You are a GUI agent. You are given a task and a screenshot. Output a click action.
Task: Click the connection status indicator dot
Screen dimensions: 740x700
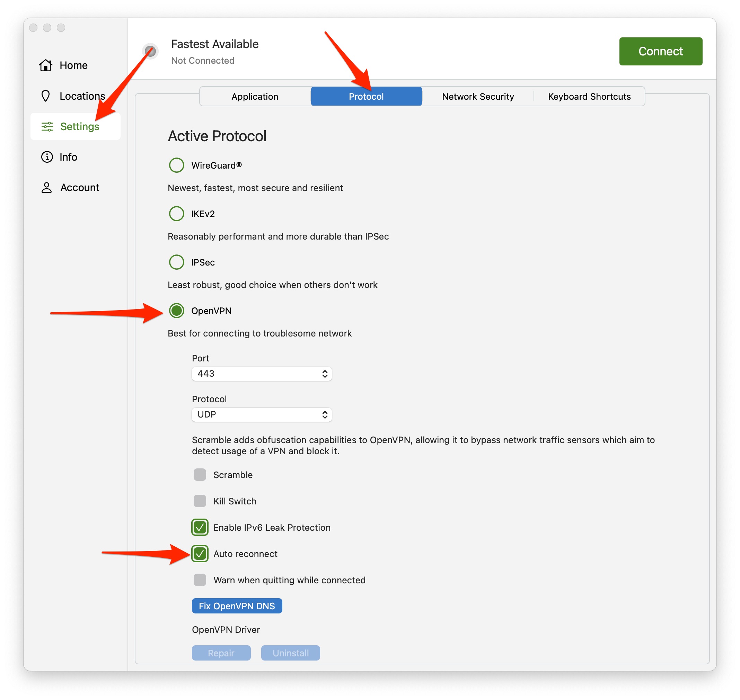(x=151, y=51)
